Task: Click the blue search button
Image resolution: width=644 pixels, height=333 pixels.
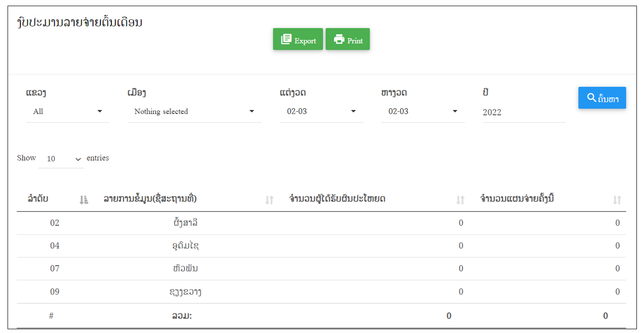Action: point(602,98)
